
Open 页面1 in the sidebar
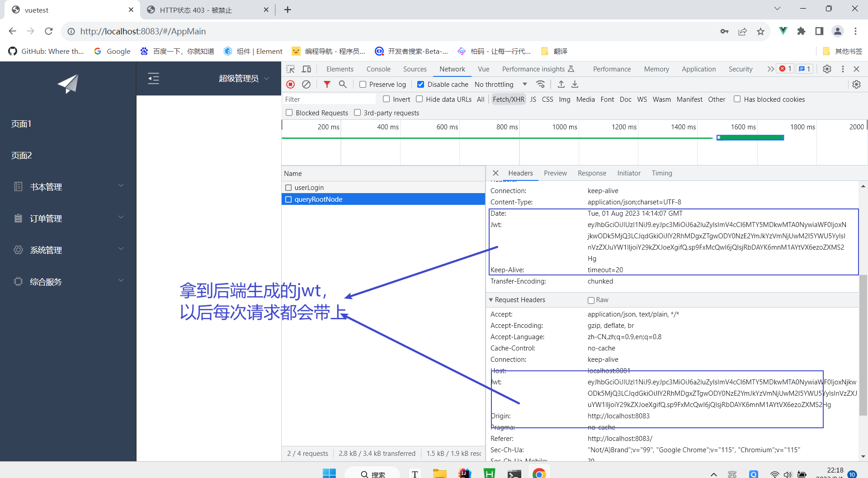tap(21, 124)
